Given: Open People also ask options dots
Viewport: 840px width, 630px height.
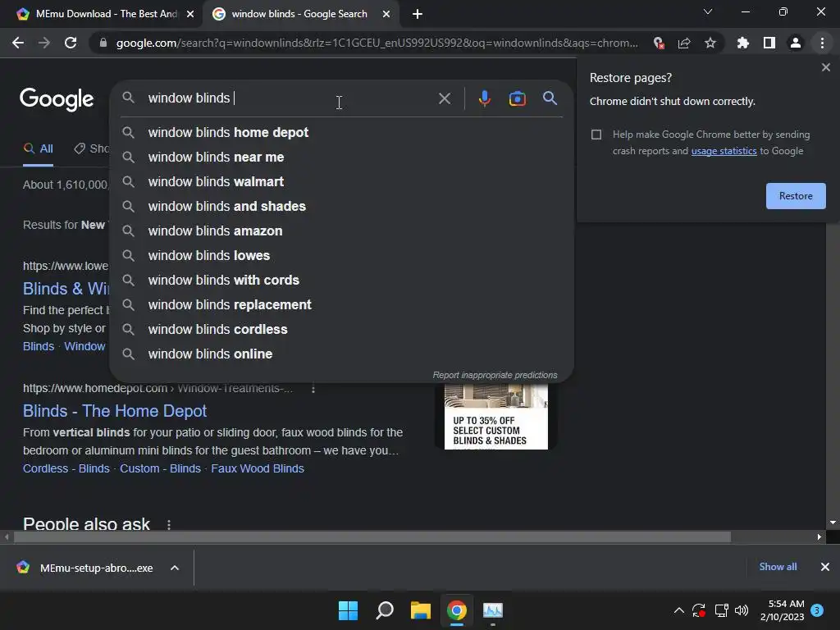Looking at the screenshot, I should pyautogui.click(x=169, y=524).
